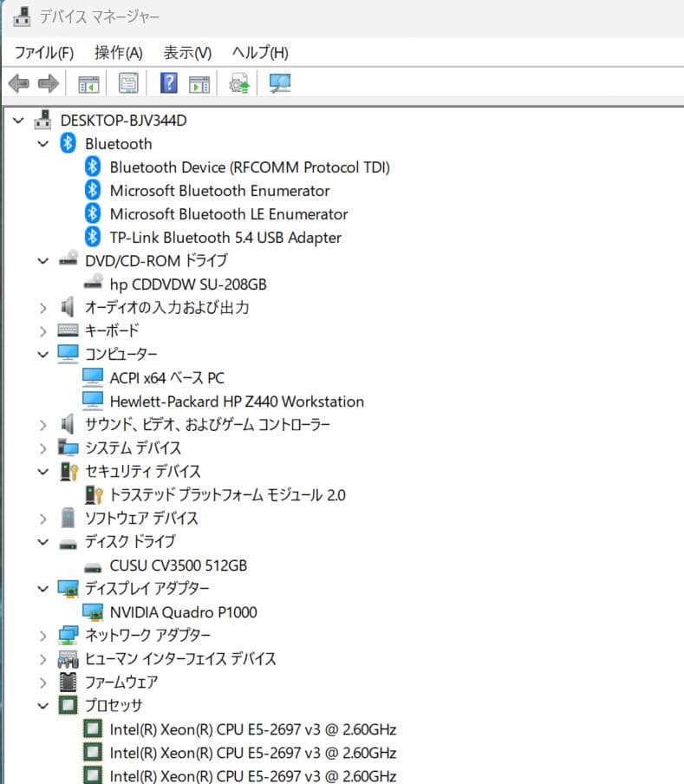
Task: Select hp CDDVDW SU-208GB drive
Action: click(x=188, y=284)
